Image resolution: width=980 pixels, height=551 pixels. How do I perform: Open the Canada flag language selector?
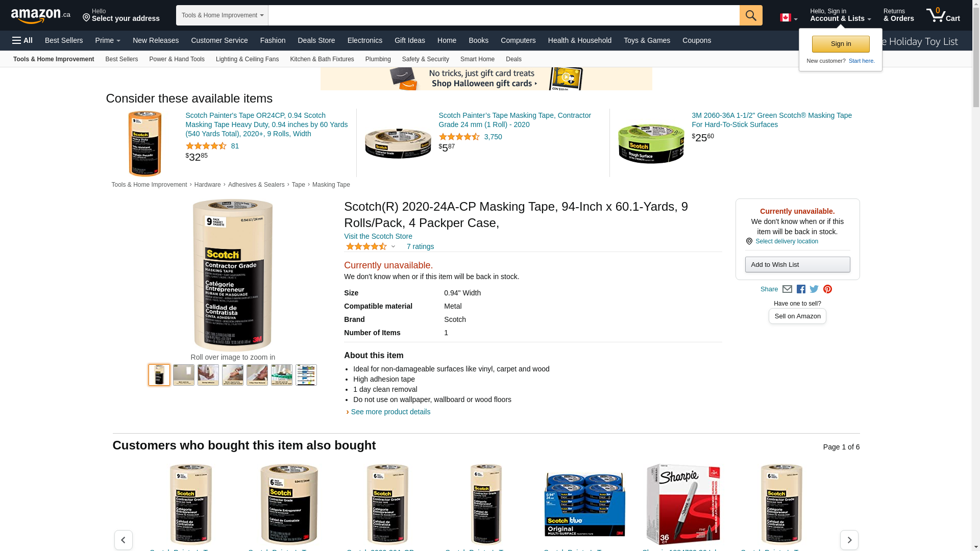789,18
